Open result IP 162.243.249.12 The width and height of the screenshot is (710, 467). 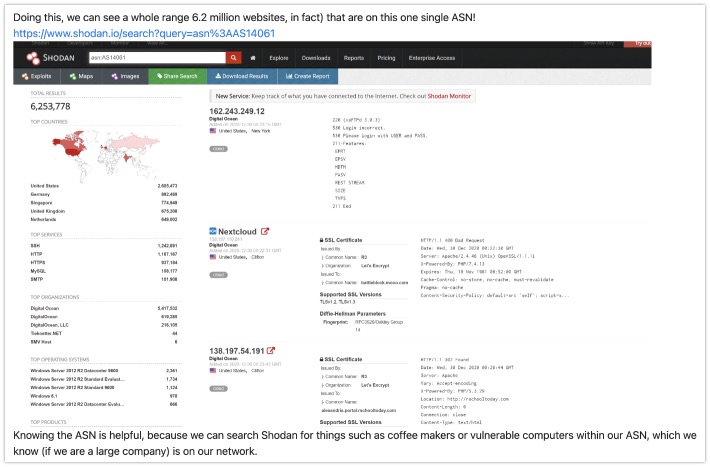(237, 111)
